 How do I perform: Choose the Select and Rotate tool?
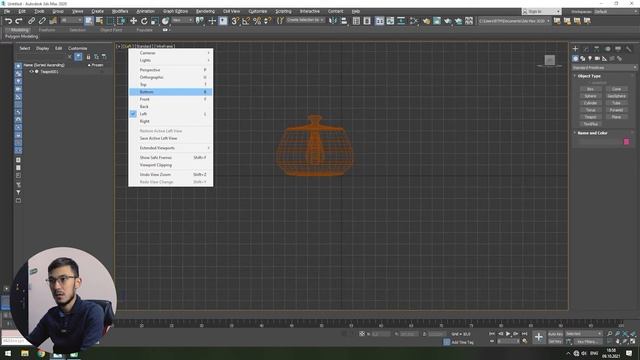144,21
